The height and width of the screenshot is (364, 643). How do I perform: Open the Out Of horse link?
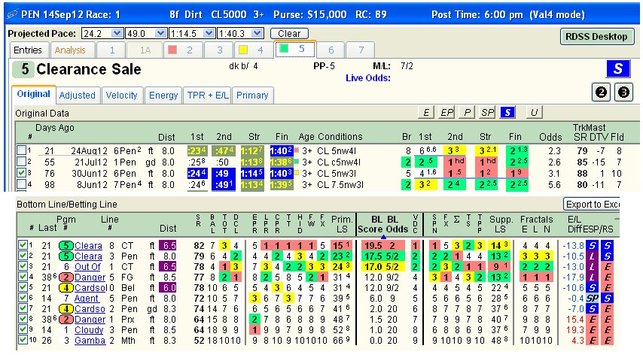point(87,267)
